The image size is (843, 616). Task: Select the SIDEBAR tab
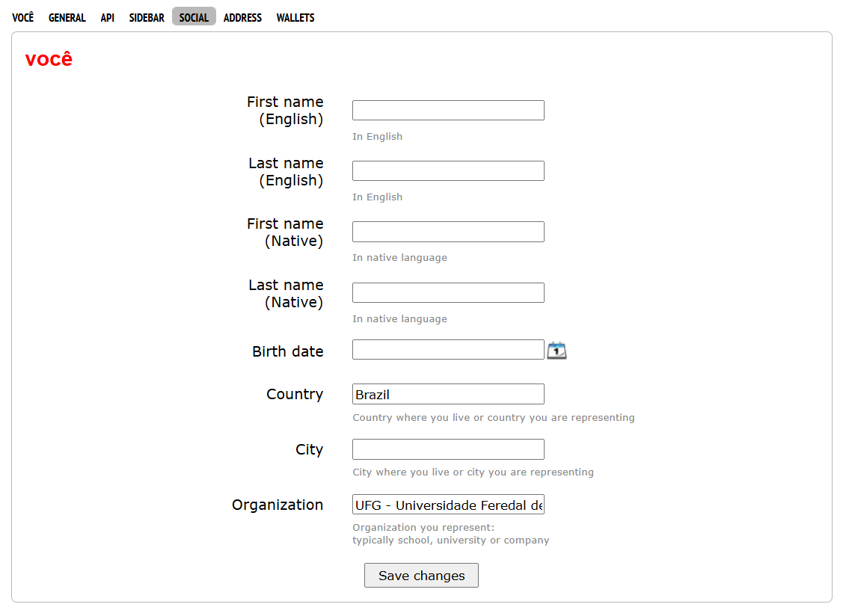click(x=147, y=17)
